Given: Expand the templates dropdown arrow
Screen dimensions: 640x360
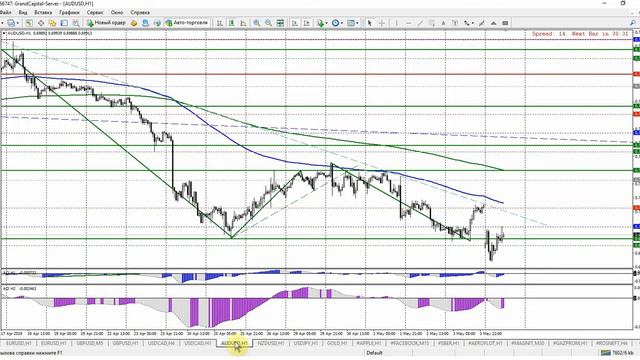Looking at the screenshot, I should 357,23.
